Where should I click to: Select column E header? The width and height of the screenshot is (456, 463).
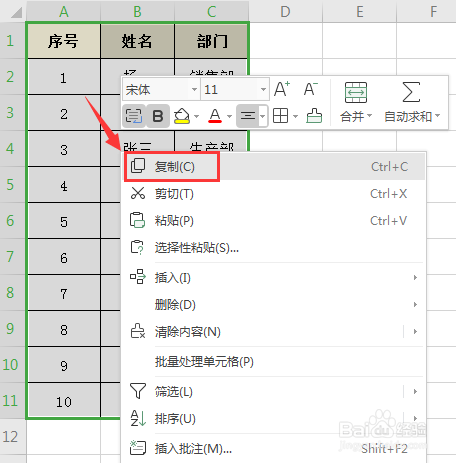coord(360,12)
